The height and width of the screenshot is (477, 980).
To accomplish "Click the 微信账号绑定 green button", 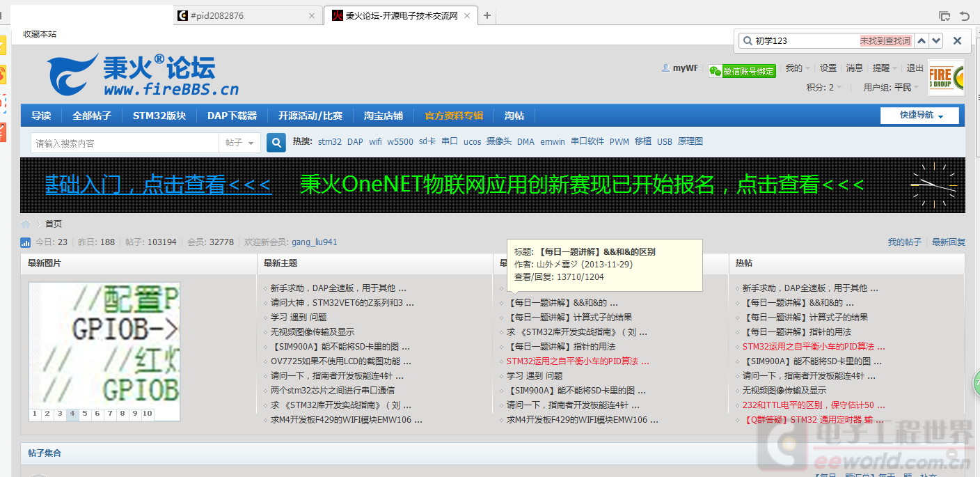I will pos(742,71).
